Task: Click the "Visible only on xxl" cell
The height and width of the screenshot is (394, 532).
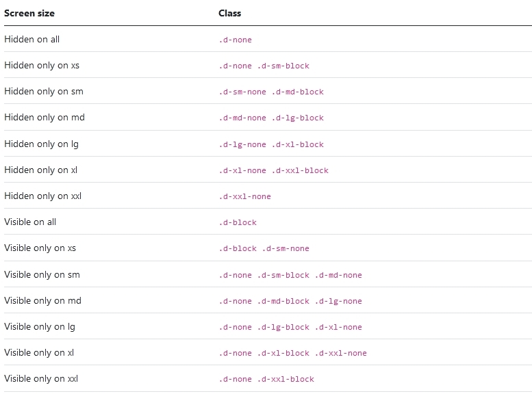Action: click(41, 379)
